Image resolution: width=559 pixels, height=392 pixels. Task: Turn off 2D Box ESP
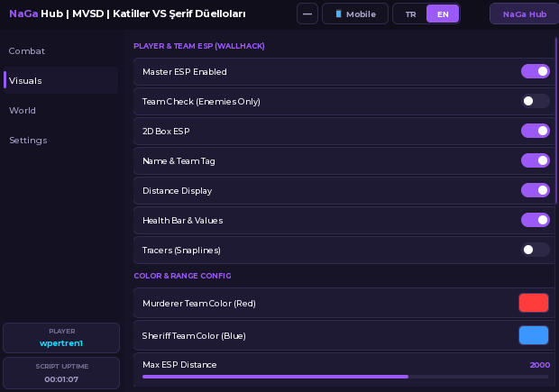click(536, 132)
